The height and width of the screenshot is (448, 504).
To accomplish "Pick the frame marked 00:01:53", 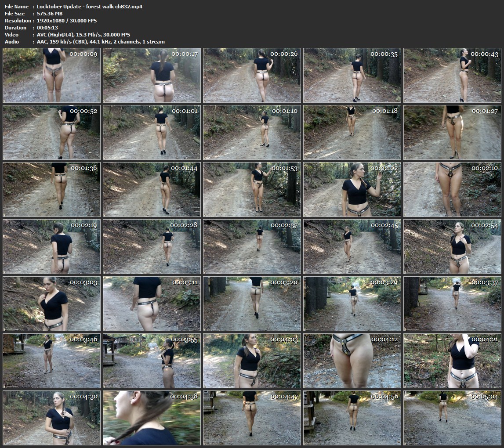I will click(x=252, y=190).
